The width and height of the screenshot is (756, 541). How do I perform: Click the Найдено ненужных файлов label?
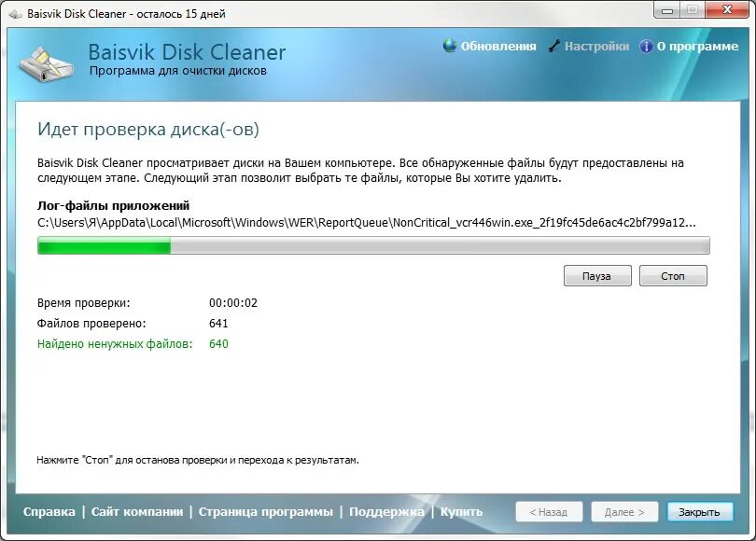pyautogui.click(x=115, y=344)
